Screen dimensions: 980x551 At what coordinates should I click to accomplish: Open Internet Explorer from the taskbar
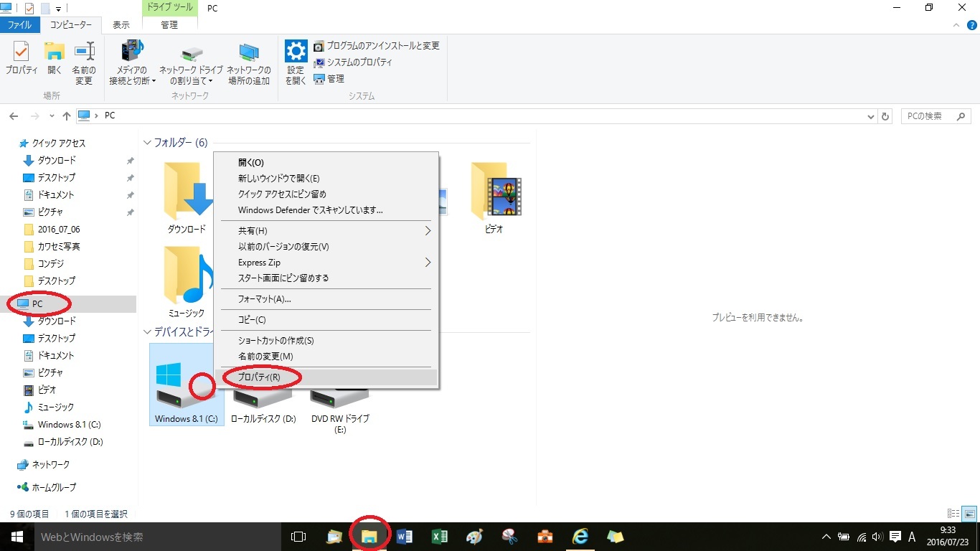point(580,537)
